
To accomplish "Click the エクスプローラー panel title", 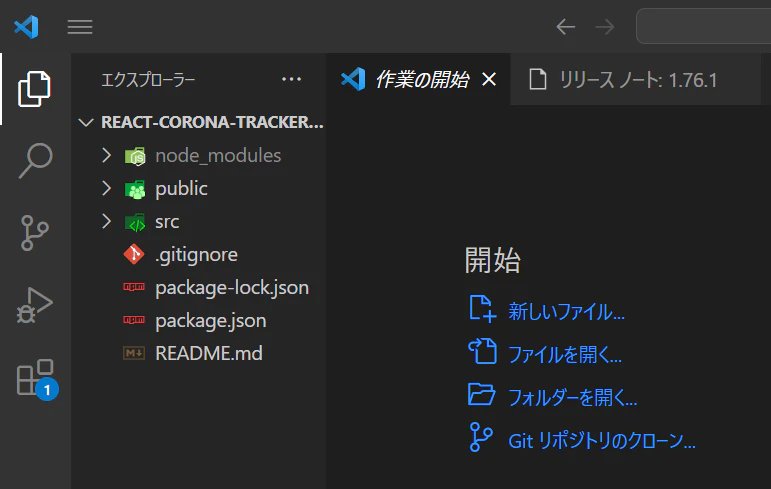I will pyautogui.click(x=148, y=80).
